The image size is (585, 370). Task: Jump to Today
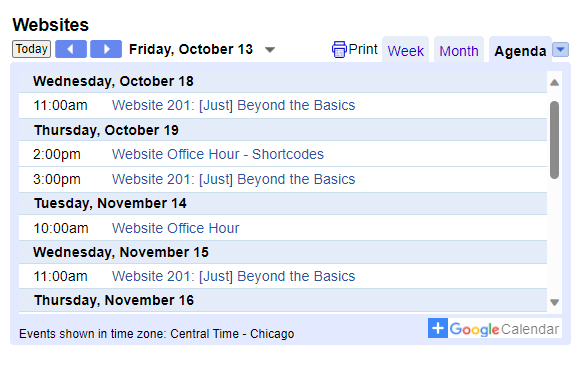(x=31, y=49)
